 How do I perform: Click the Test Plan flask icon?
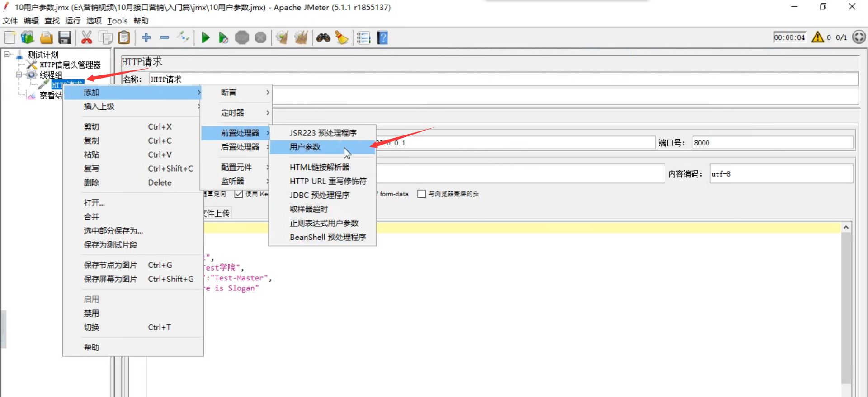(19, 55)
